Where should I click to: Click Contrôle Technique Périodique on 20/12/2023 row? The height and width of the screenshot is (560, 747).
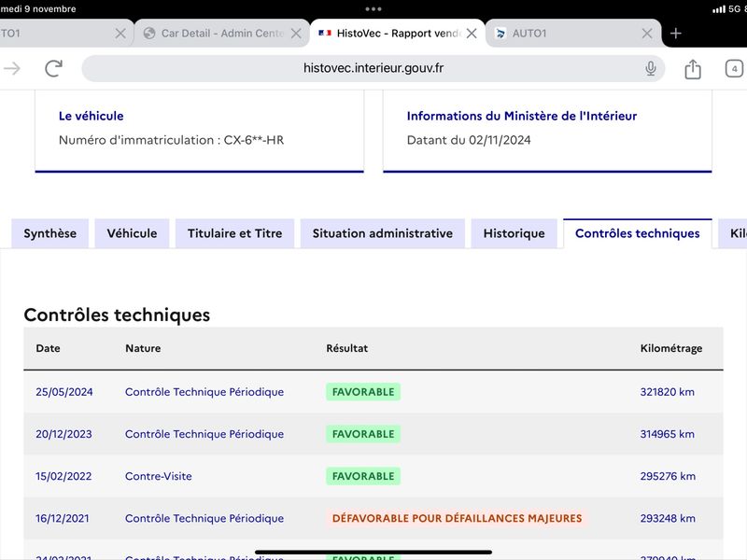pos(204,434)
